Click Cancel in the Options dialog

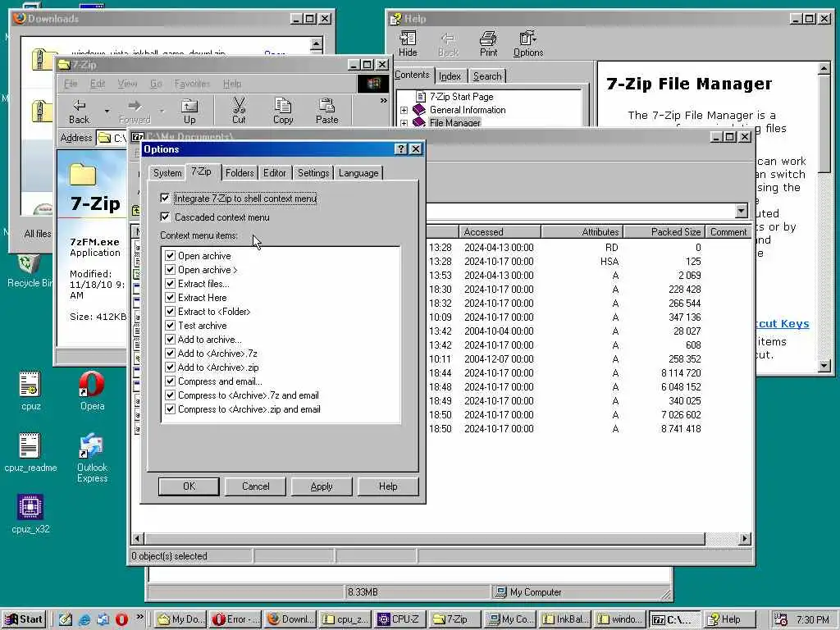(256, 486)
